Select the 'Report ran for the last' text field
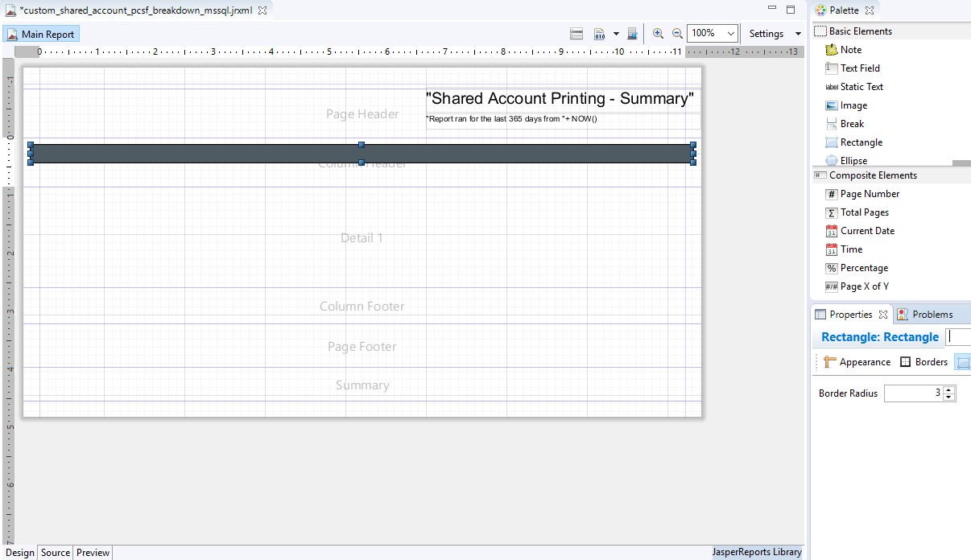The image size is (971, 560). [x=563, y=120]
